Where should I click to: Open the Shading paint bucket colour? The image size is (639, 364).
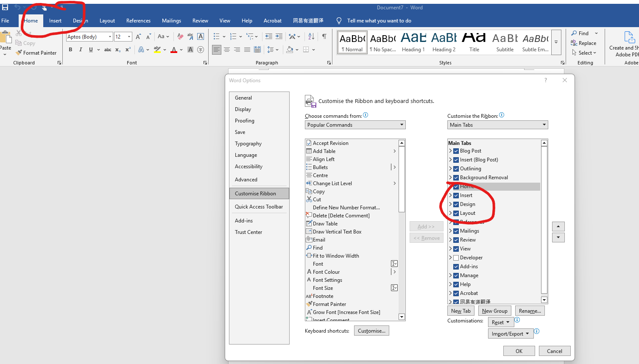click(290, 50)
